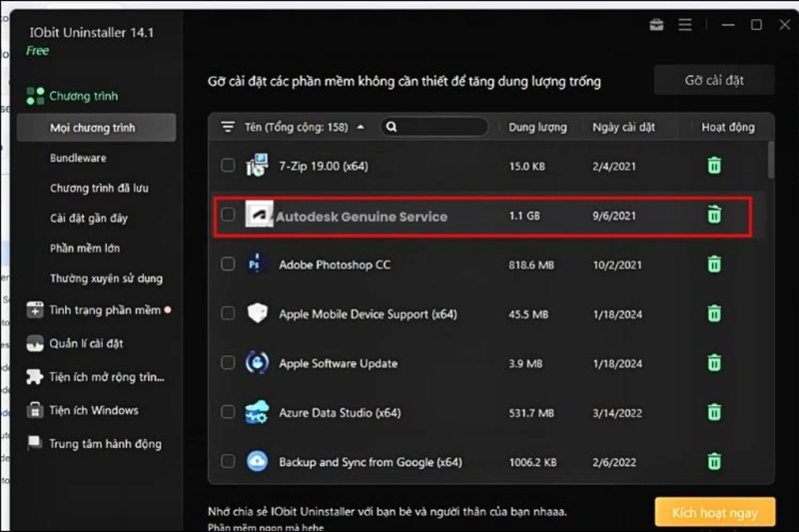Viewport: 799px width, 532px height.
Task: Click the Apple Mobile Device Support icon
Action: point(258,313)
